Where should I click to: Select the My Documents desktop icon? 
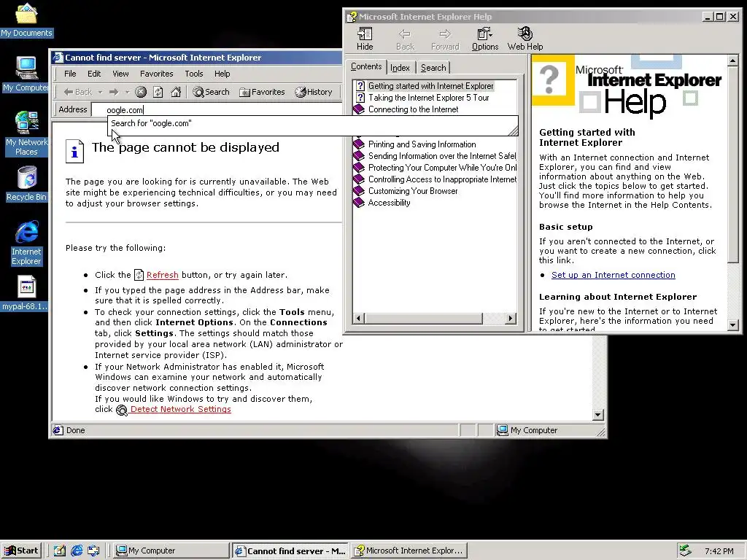[x=26, y=20]
